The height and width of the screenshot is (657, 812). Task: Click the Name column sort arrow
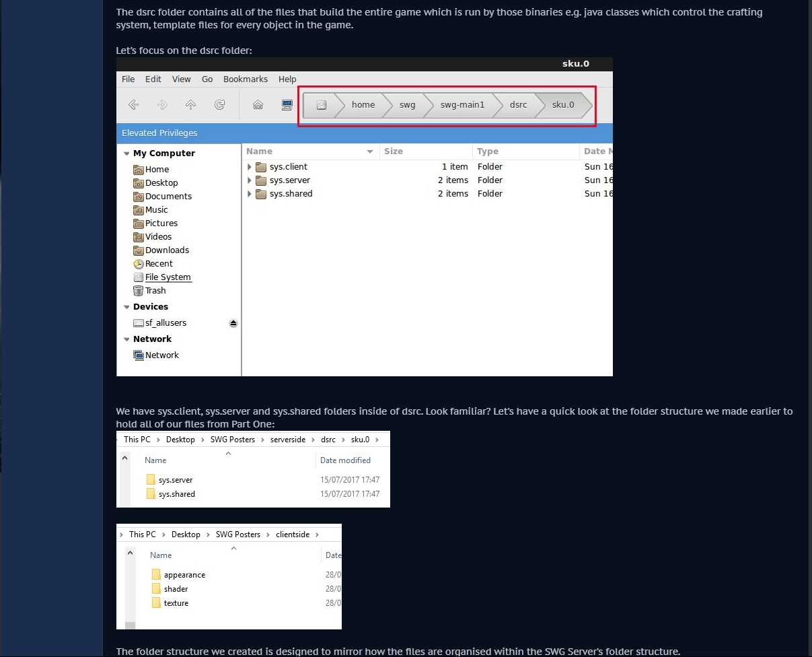pos(370,151)
